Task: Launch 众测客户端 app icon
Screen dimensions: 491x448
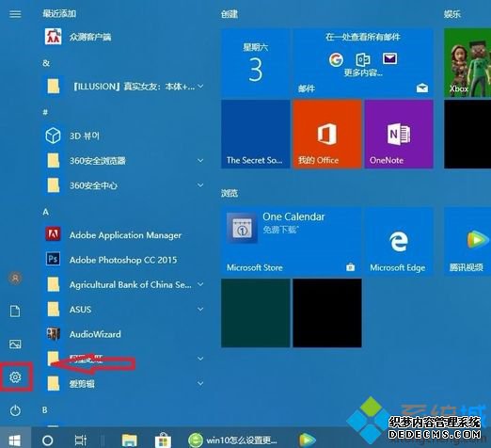Action: [53, 37]
